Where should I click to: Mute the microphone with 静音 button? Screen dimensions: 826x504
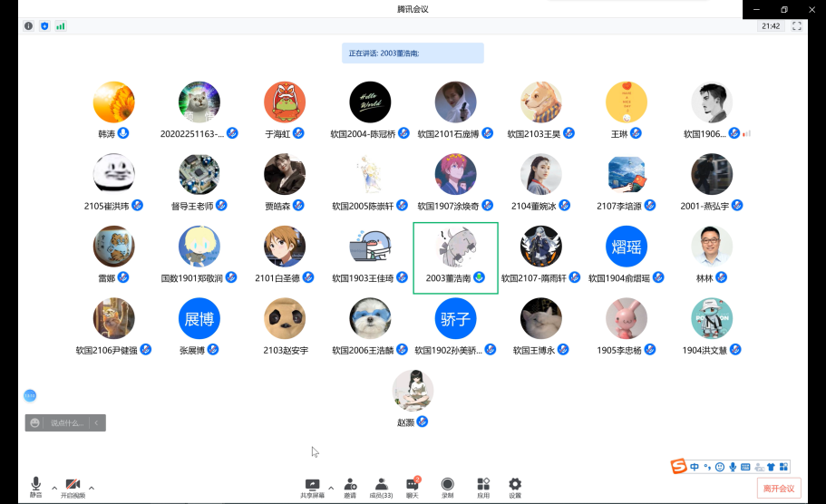[36, 487]
